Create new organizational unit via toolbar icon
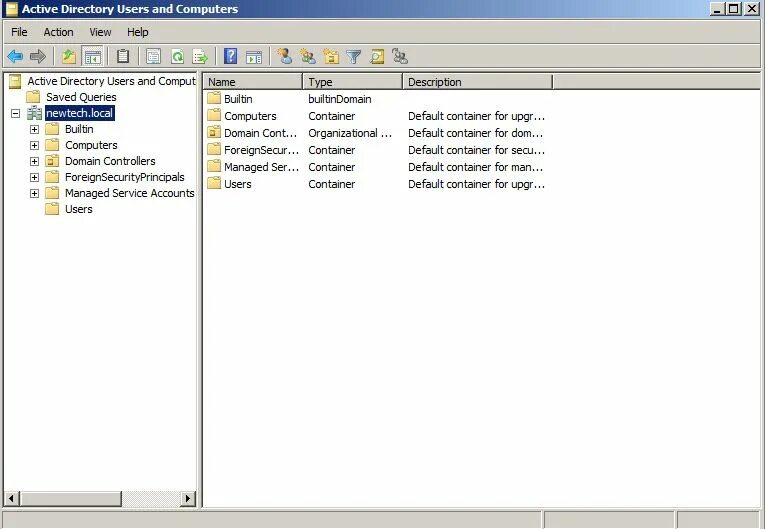 pyautogui.click(x=331, y=57)
